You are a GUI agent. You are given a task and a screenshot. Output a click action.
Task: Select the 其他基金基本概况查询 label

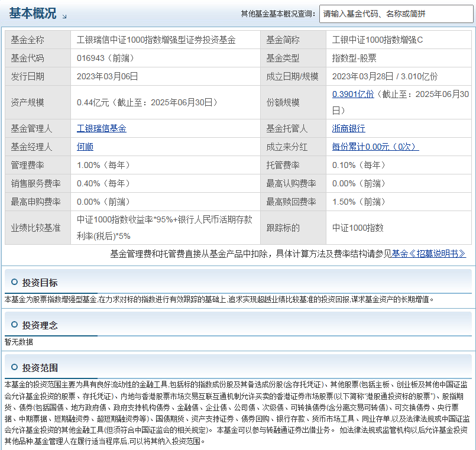278,14
